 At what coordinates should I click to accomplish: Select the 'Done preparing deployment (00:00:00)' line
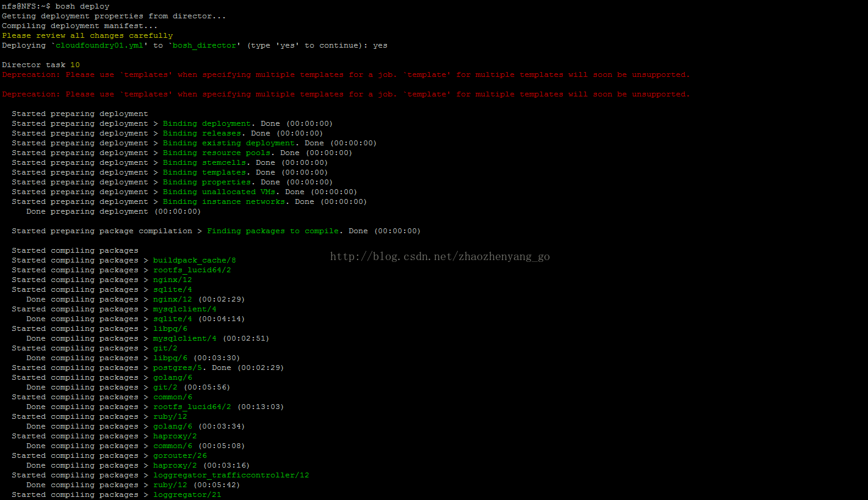(x=114, y=211)
